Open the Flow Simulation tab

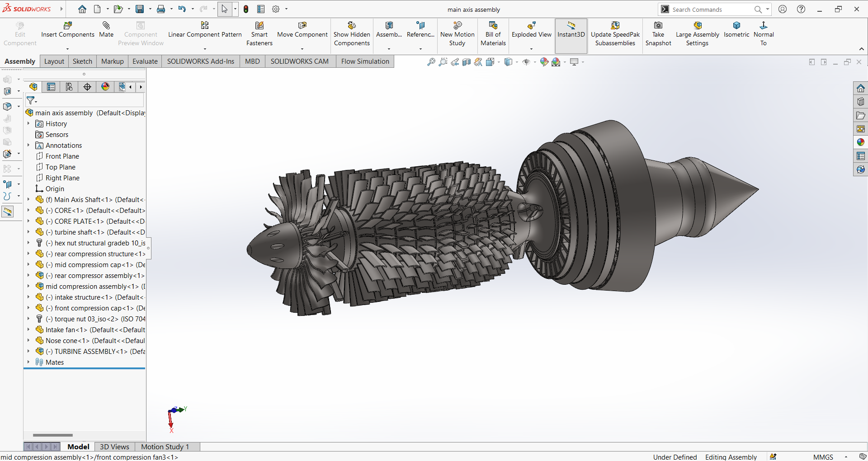pyautogui.click(x=365, y=61)
